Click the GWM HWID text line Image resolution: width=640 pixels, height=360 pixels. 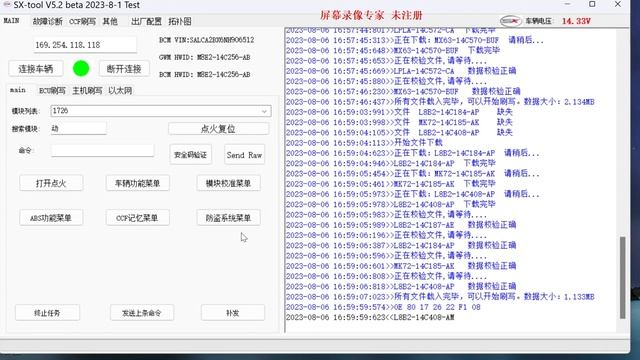pyautogui.click(x=204, y=57)
